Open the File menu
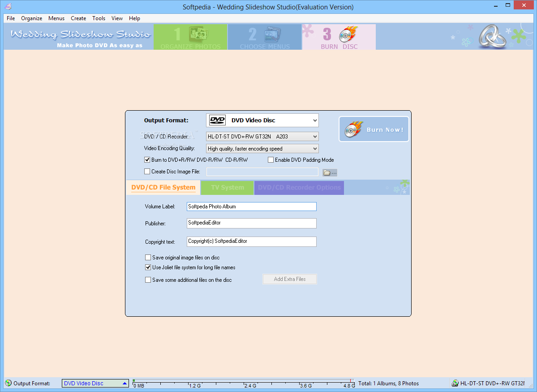This screenshot has height=392, width=537. (11, 18)
